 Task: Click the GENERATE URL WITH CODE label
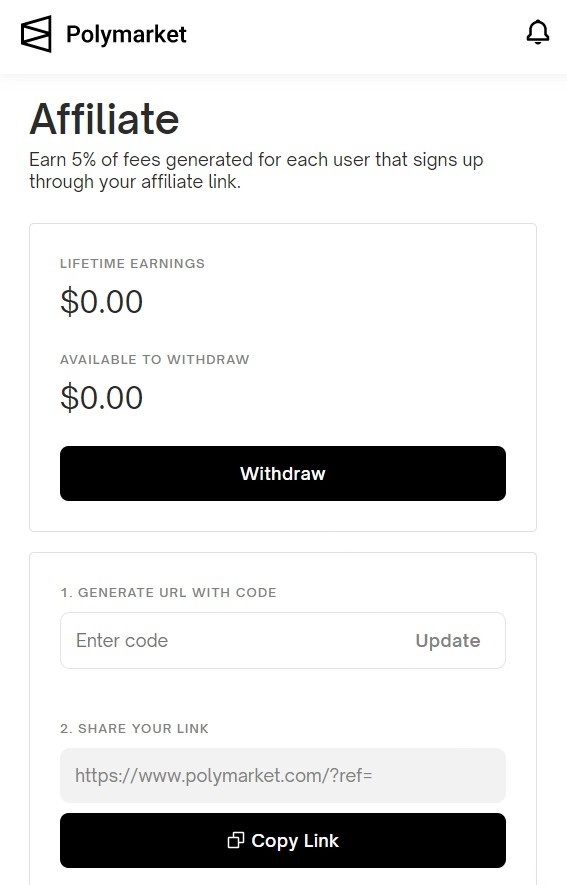(x=168, y=593)
